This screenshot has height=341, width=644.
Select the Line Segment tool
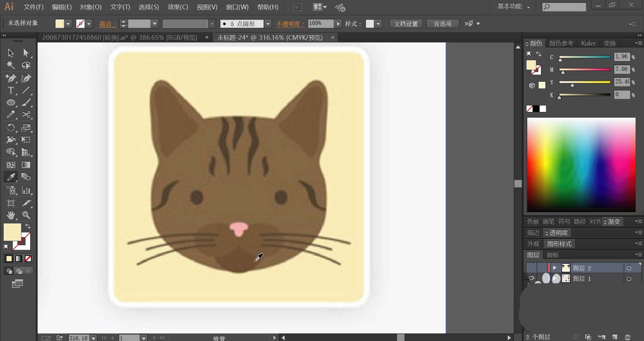pos(26,90)
